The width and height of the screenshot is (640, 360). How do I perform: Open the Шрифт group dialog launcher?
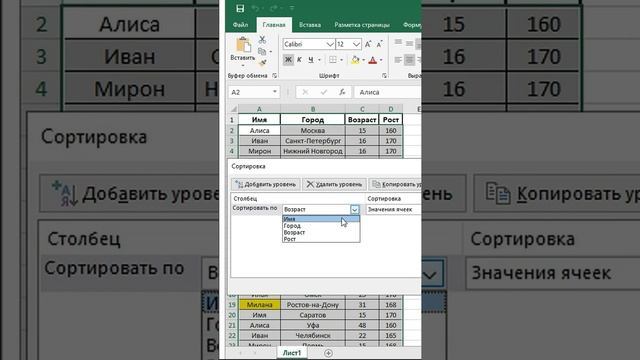(x=384, y=76)
